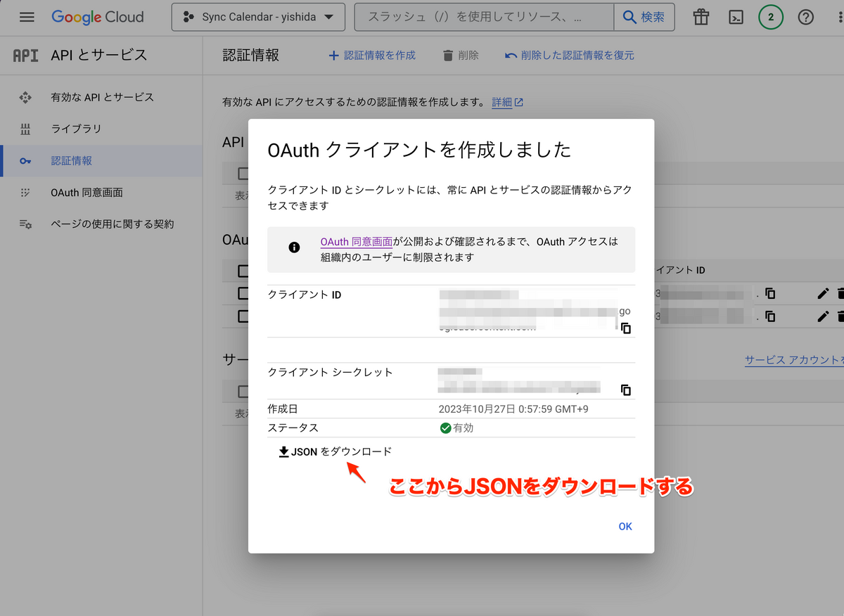This screenshot has width=844, height=616.
Task: Click OK to close the dialog
Action: 625,527
